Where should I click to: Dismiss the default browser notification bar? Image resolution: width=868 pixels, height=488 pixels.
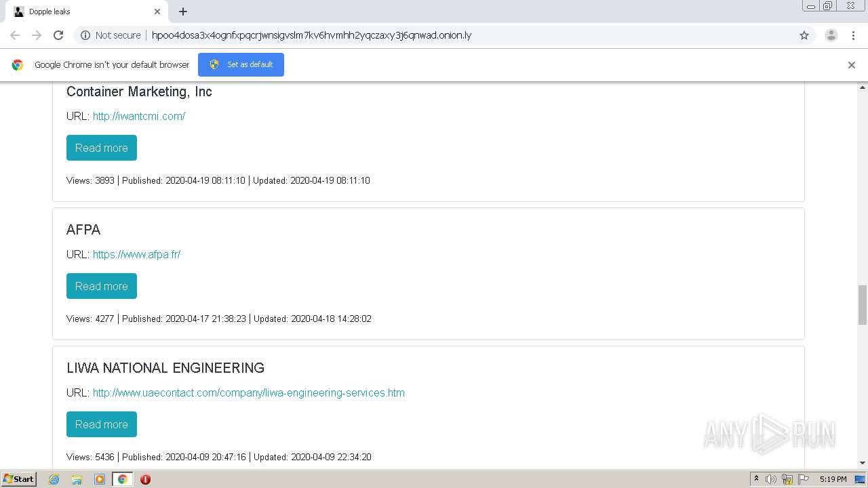click(852, 65)
